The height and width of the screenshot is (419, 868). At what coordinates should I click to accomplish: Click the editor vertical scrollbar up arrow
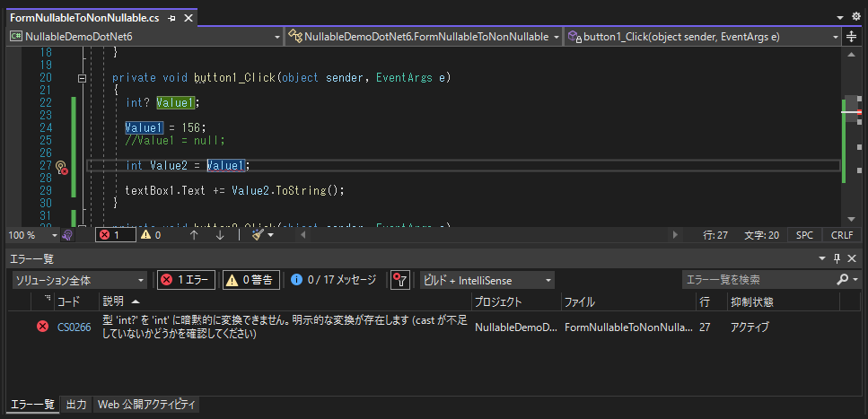coord(851,54)
